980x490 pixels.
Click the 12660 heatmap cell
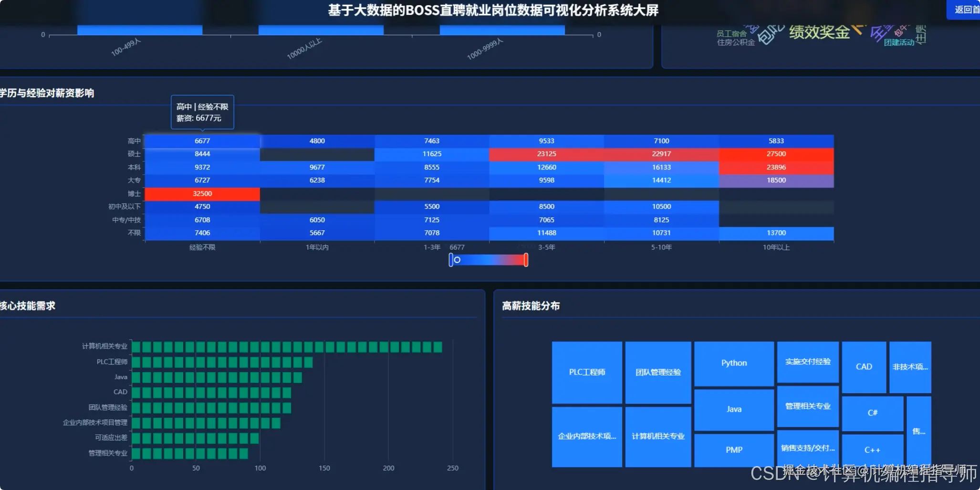click(x=547, y=167)
